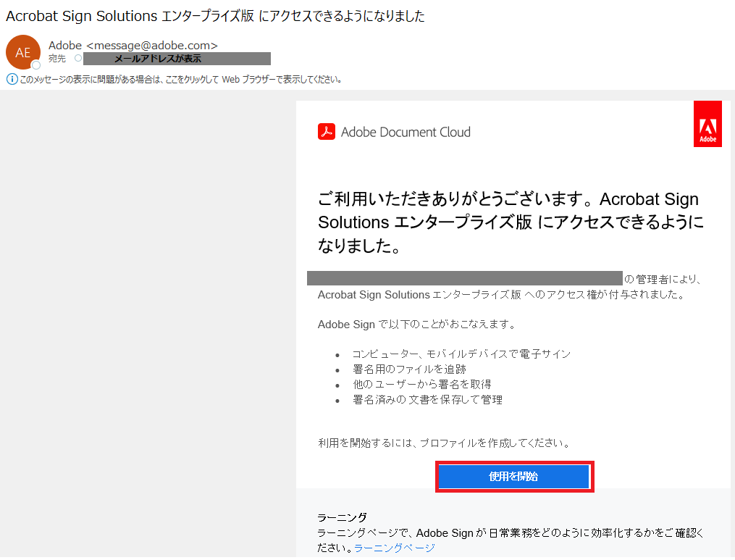
Task: Click the red Adobe PDF icon beside Adobe Document Cloud
Action: [327, 131]
